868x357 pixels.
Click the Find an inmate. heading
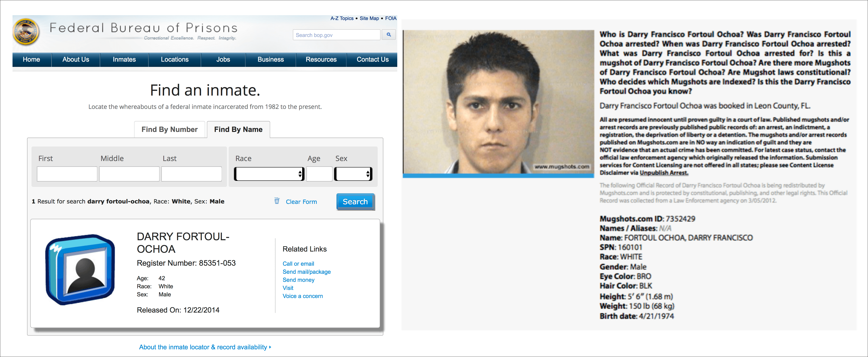pos(205,90)
